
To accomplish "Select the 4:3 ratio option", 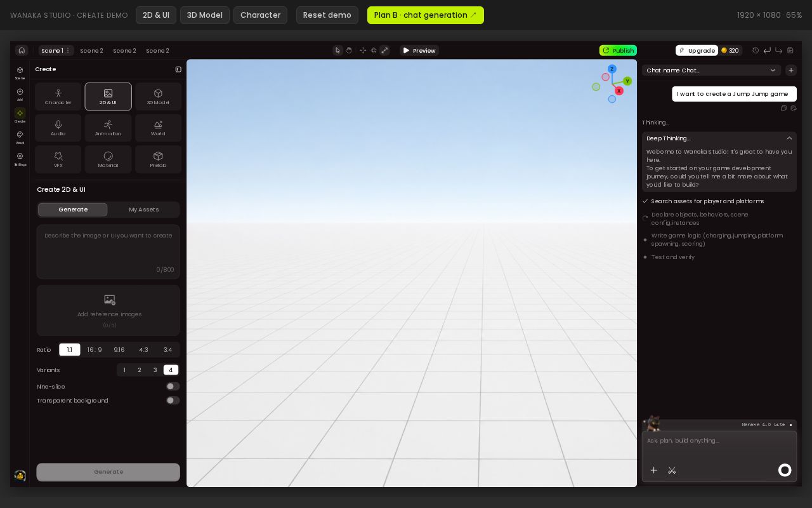I will (143, 350).
